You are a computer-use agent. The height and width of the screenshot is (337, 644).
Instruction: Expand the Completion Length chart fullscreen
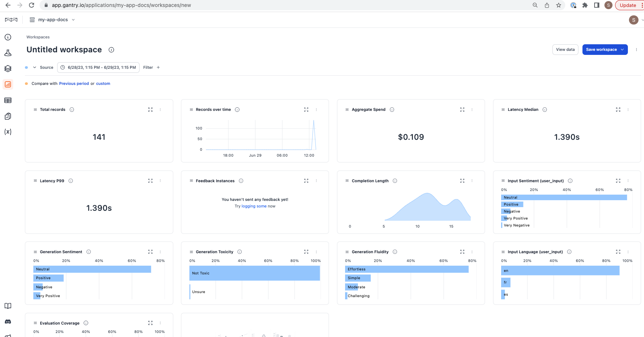point(462,181)
